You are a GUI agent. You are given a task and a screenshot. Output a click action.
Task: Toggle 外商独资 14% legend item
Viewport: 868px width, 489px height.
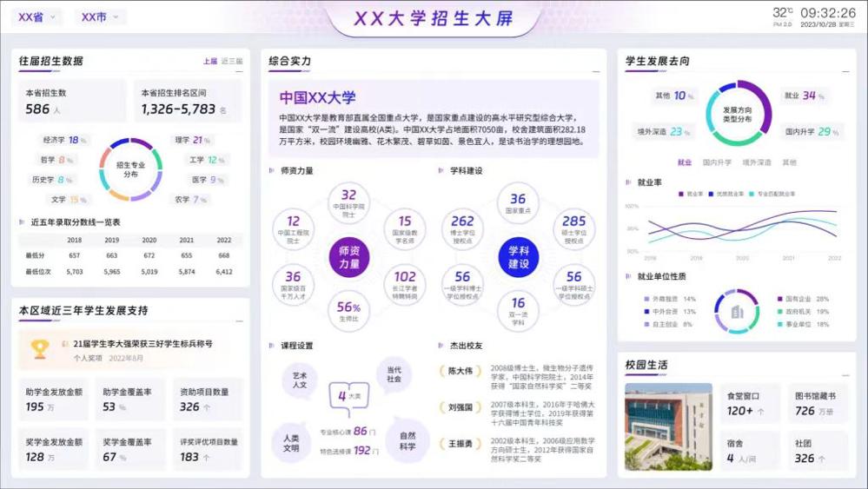pos(670,299)
